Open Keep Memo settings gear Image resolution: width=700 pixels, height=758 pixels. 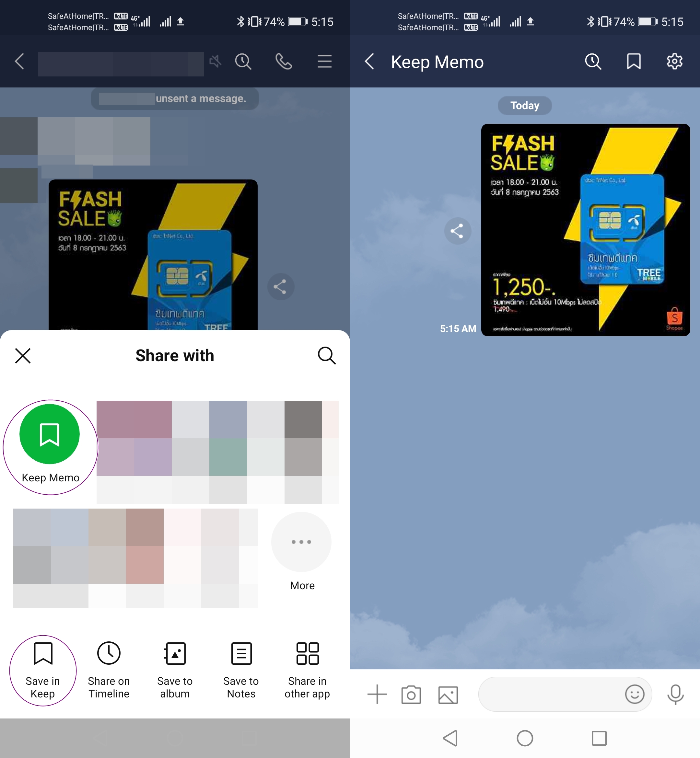click(675, 61)
